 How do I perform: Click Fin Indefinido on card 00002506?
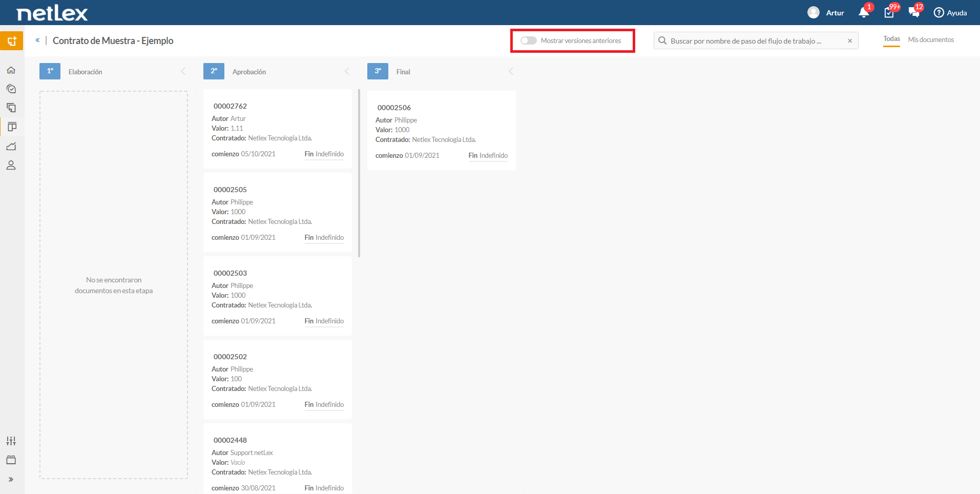(488, 156)
